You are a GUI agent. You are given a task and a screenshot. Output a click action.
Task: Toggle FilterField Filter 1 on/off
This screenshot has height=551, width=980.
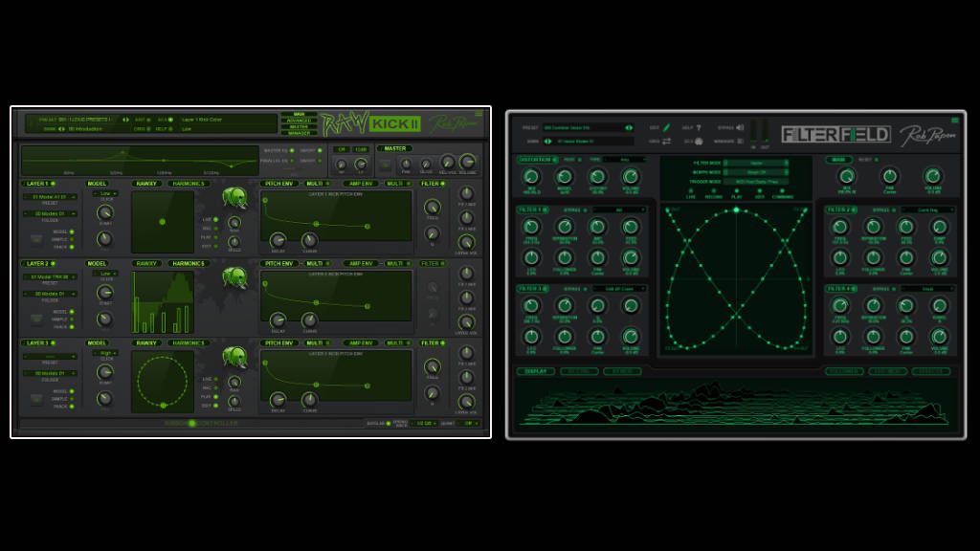(545, 209)
